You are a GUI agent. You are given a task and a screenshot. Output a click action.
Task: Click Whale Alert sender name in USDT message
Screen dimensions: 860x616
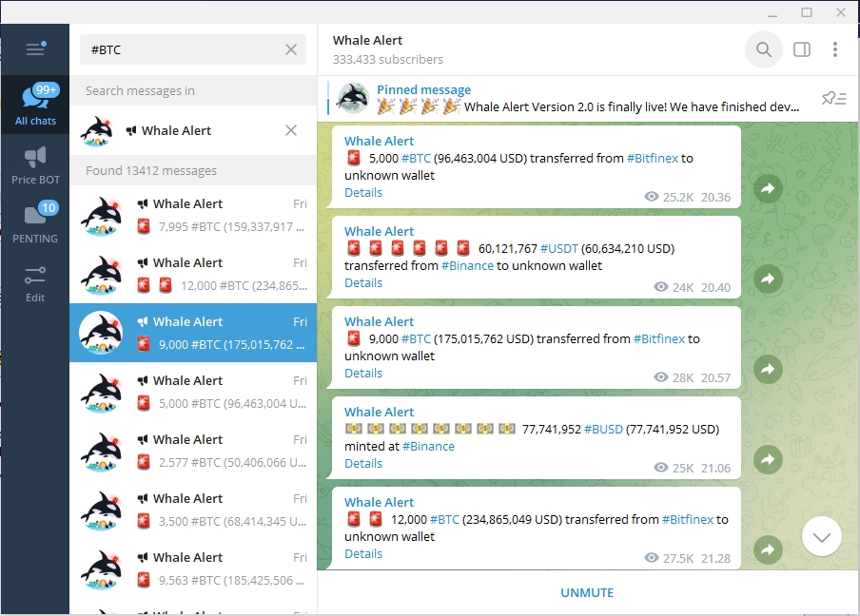[379, 231]
